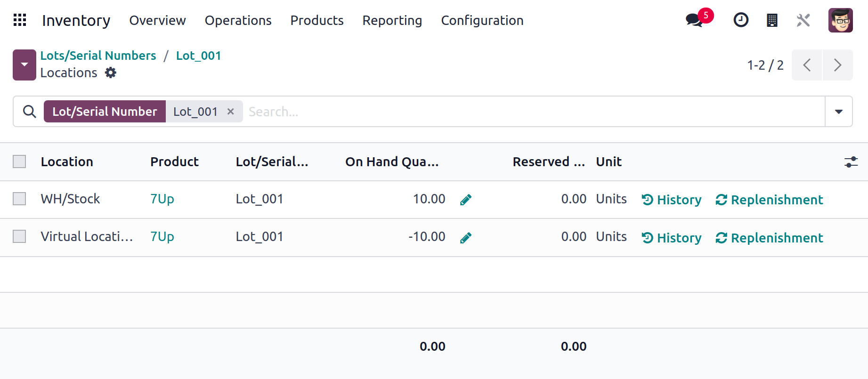The height and width of the screenshot is (379, 868).
Task: Open 7Up product in Virtual Location row
Action: [x=162, y=236]
